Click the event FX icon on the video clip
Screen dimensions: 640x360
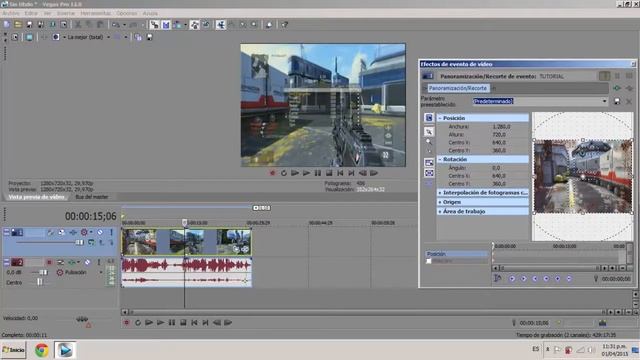[x=245, y=249]
